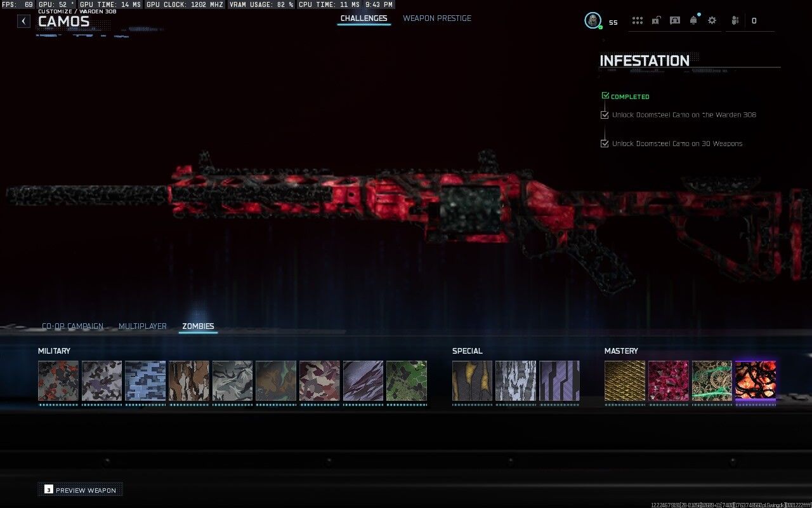Image resolution: width=812 pixels, height=508 pixels.
Task: Click the player level 55 text
Action: tap(613, 22)
